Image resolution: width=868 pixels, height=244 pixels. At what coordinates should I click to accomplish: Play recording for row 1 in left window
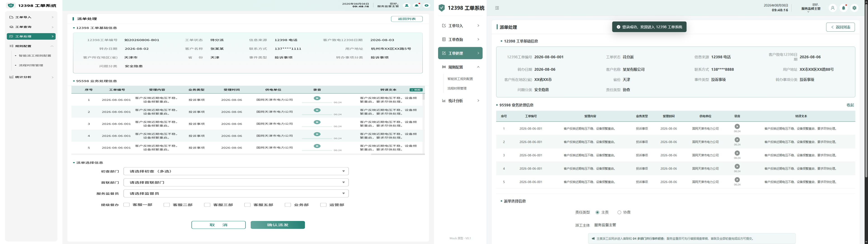point(317,98)
